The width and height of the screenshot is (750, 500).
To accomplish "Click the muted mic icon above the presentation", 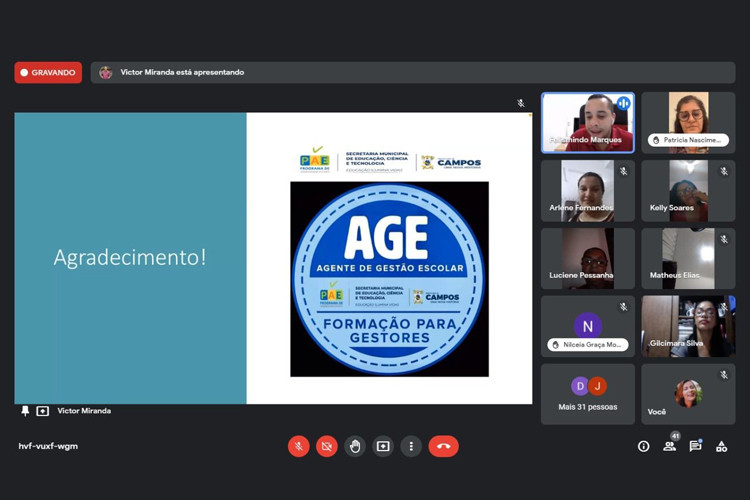I will pyautogui.click(x=521, y=103).
